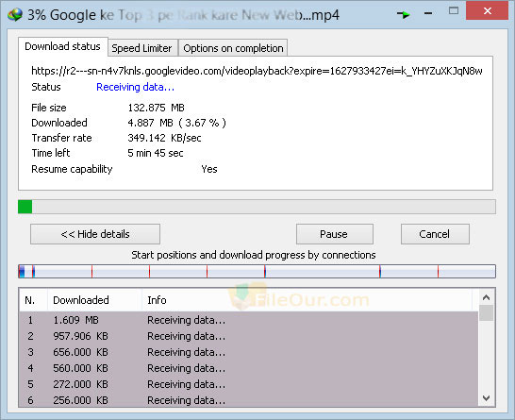The image size is (515, 420).
Task: Switch to the Download status tab
Action: 63,46
